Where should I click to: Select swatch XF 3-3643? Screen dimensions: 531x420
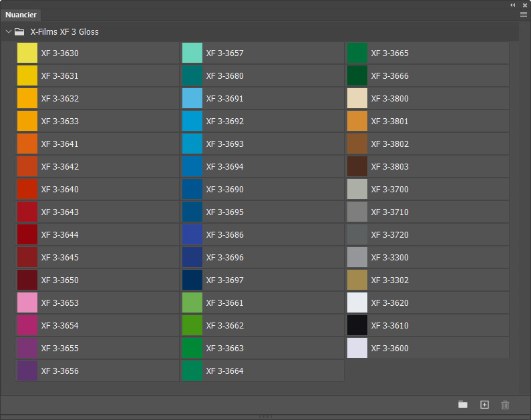point(27,212)
